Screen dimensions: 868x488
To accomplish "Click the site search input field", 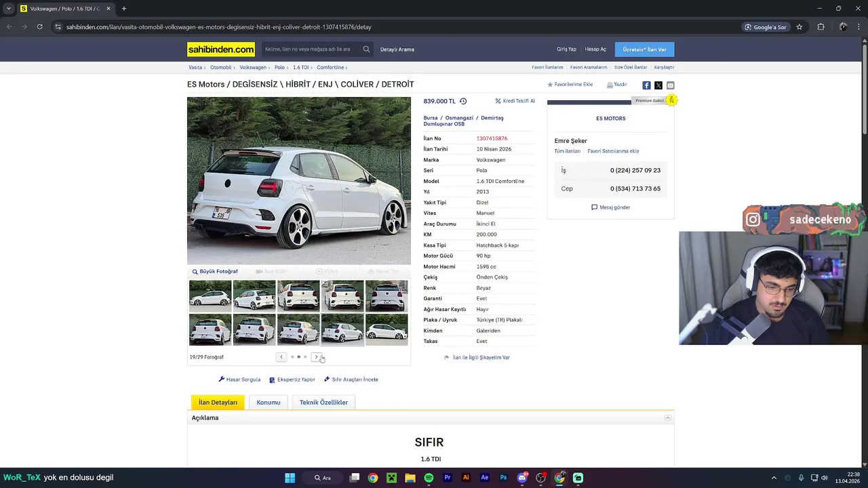I will (311, 49).
